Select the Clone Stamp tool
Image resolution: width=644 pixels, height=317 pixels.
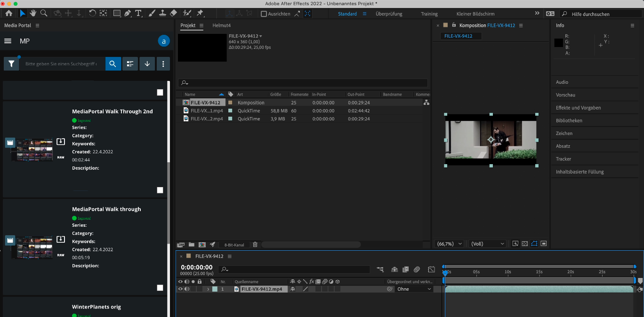point(163,13)
